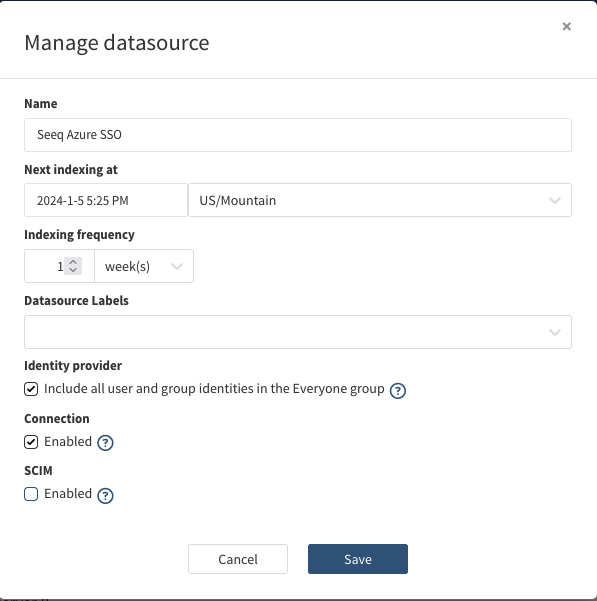Image resolution: width=597 pixels, height=601 pixels.
Task: Open help icon next to Connection Enabled
Action: tap(105, 443)
